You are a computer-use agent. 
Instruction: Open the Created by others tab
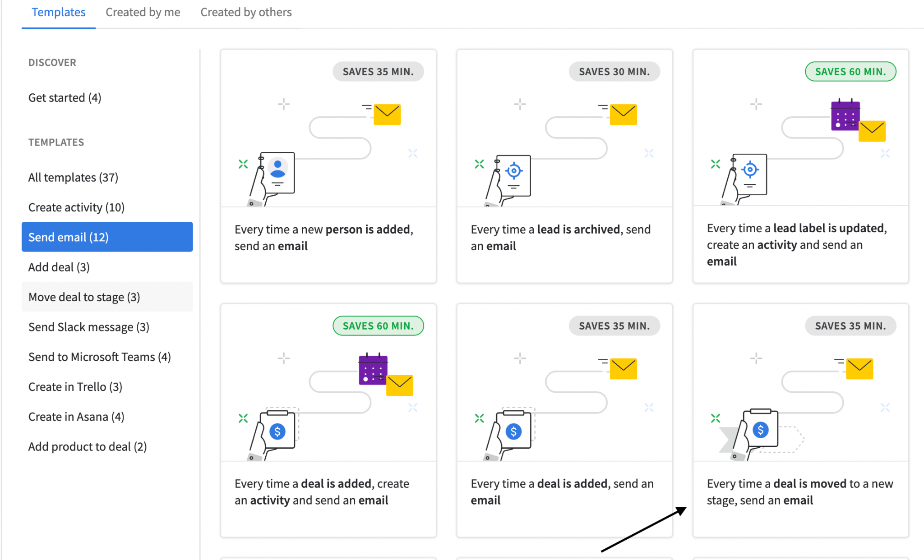coord(246,12)
